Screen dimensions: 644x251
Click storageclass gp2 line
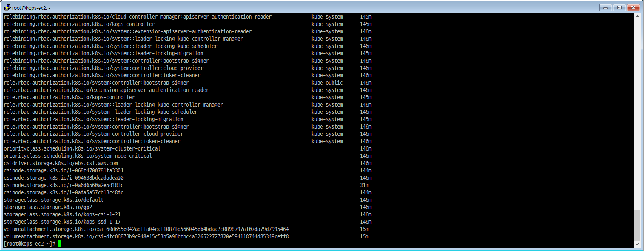pyautogui.click(x=188, y=207)
